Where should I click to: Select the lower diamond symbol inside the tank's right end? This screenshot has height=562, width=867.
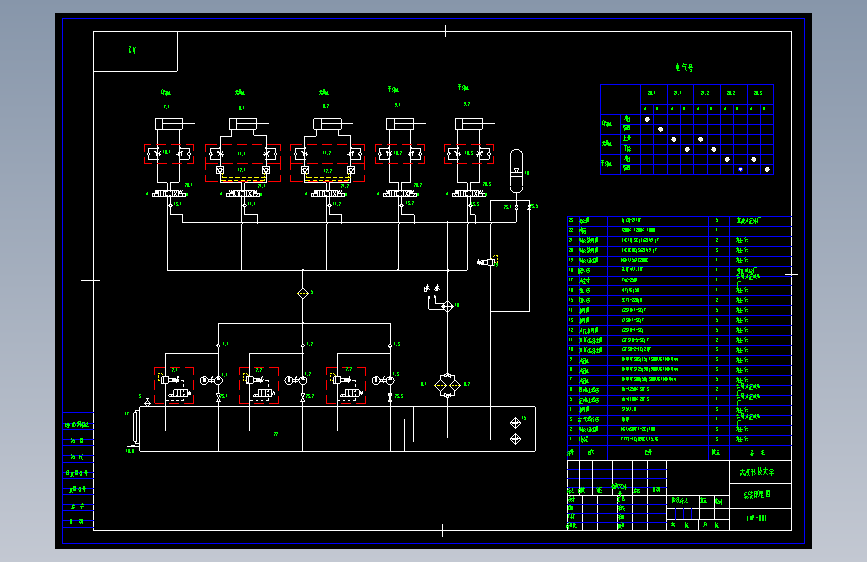pos(515,439)
